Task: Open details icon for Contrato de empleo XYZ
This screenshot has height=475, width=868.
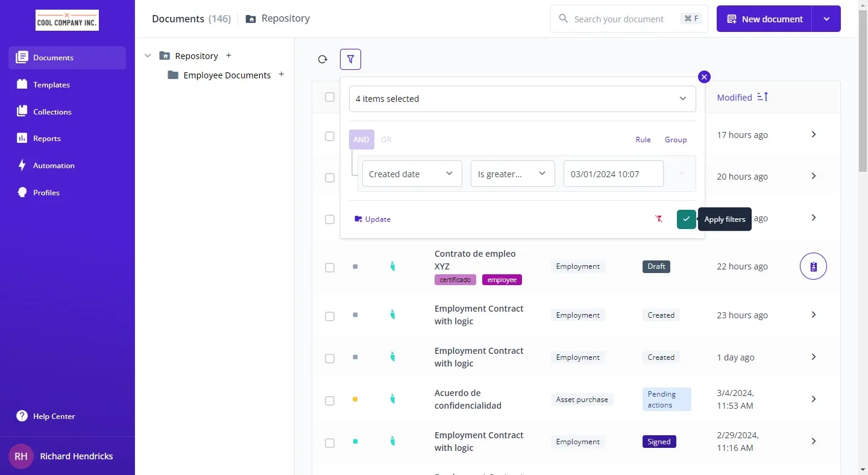Action: [813, 266]
